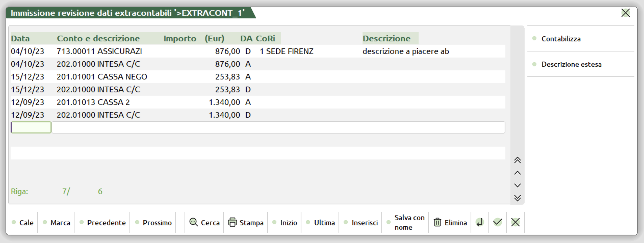Choose Salva con nome
This screenshot has width=644, height=243.
pyautogui.click(x=409, y=222)
